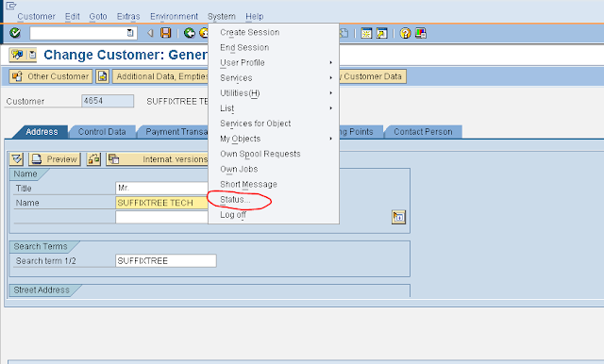604x364 pixels.
Task: Choose Create Session from the System menu
Action: click(274, 32)
